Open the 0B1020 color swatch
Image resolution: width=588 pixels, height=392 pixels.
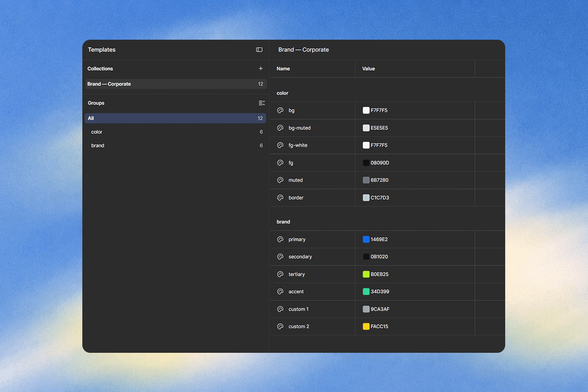tap(366, 257)
